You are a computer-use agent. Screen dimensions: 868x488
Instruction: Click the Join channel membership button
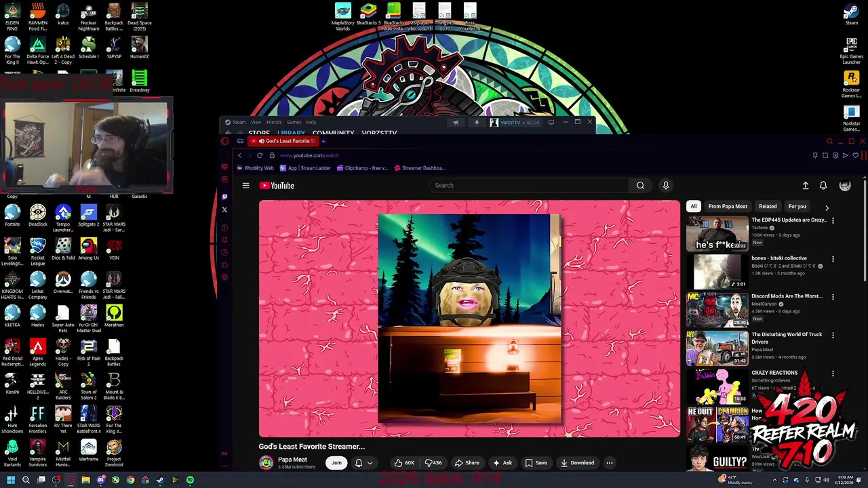pyautogui.click(x=336, y=463)
